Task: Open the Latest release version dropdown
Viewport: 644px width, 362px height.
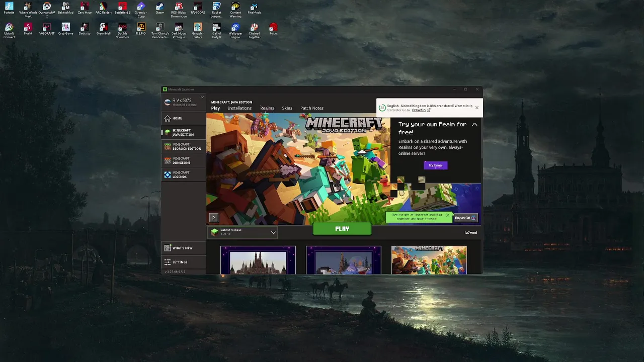Action: coord(273,232)
